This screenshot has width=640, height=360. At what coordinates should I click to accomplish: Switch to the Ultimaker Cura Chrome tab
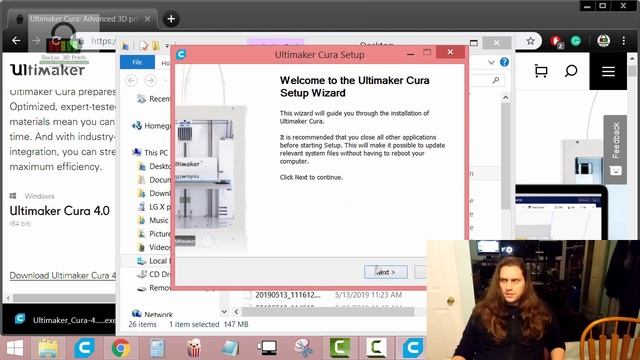pos(82,19)
